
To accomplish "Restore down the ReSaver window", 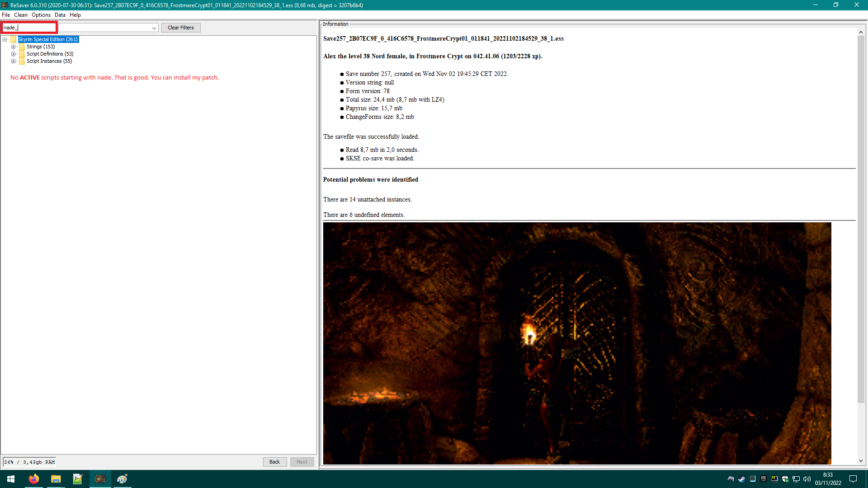I will tap(836, 5).
